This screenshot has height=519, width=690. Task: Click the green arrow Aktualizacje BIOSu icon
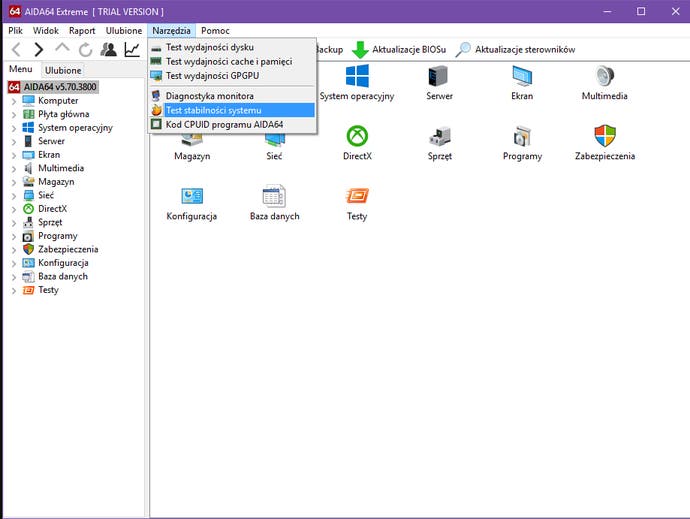(360, 49)
